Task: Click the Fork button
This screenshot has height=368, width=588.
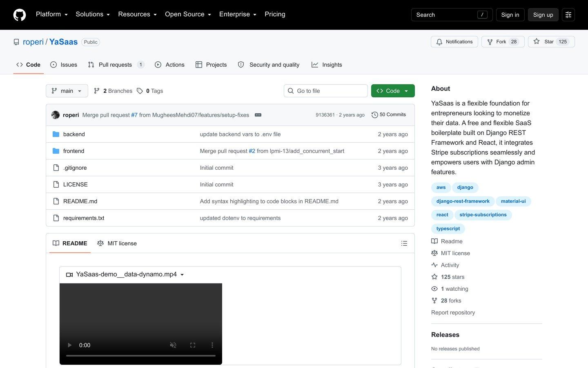Action: click(x=503, y=42)
